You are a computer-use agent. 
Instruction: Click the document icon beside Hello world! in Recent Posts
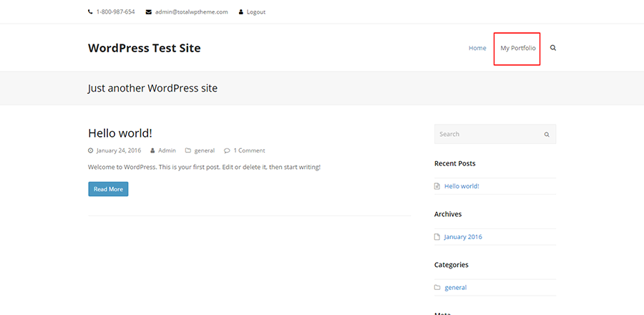pyautogui.click(x=437, y=186)
